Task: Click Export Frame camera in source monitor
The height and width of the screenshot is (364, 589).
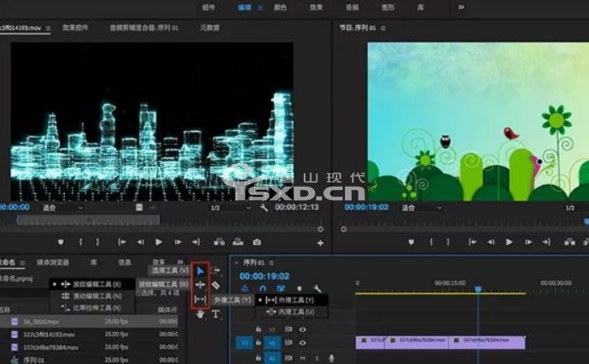Action: pyautogui.click(x=257, y=242)
